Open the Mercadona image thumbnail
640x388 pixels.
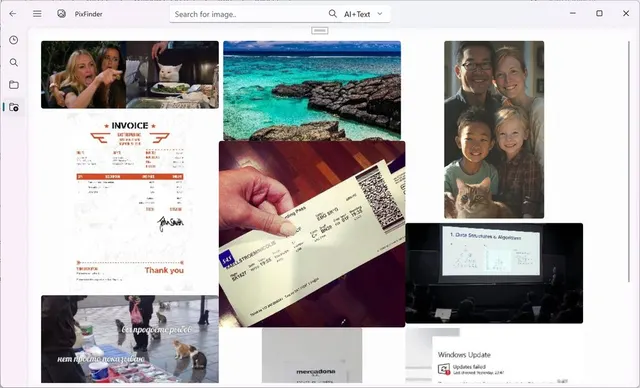pos(312,355)
